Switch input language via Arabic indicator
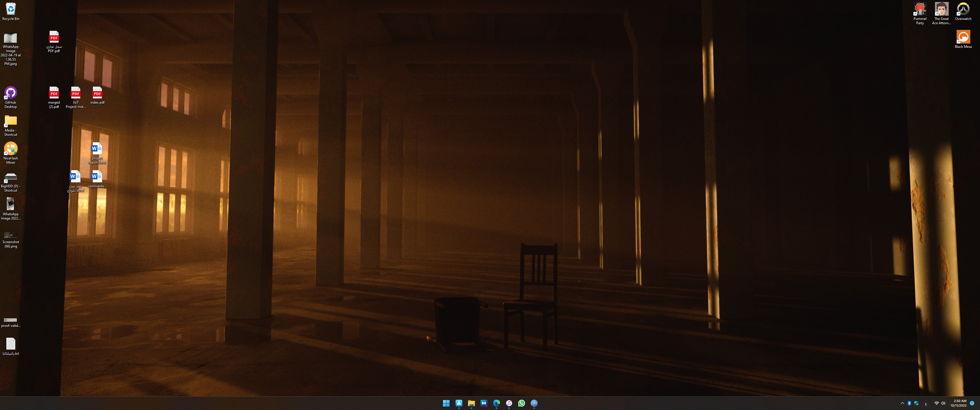Viewport: 980px width, 410px height. click(x=926, y=403)
